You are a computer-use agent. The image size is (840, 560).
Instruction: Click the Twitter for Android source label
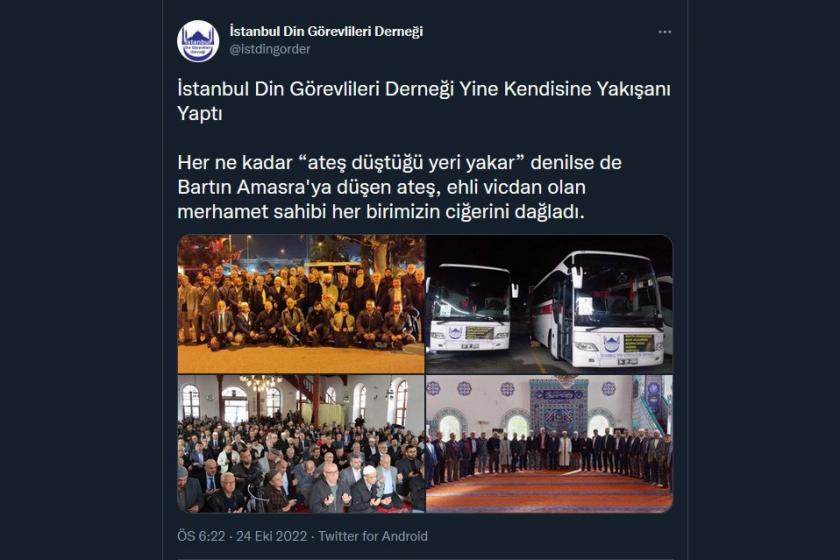click(x=373, y=536)
